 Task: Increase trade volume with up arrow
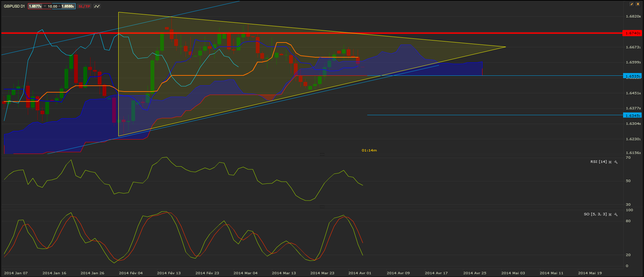click(59, 6)
